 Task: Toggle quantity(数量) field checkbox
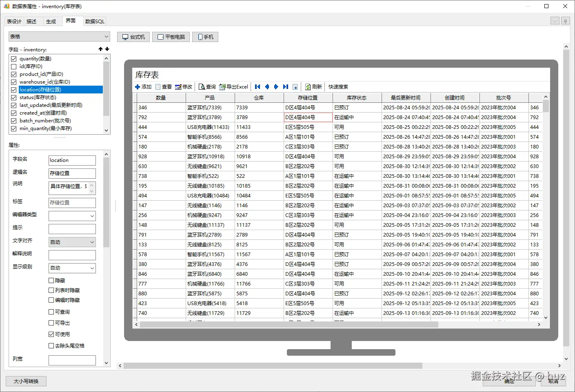tap(14, 59)
